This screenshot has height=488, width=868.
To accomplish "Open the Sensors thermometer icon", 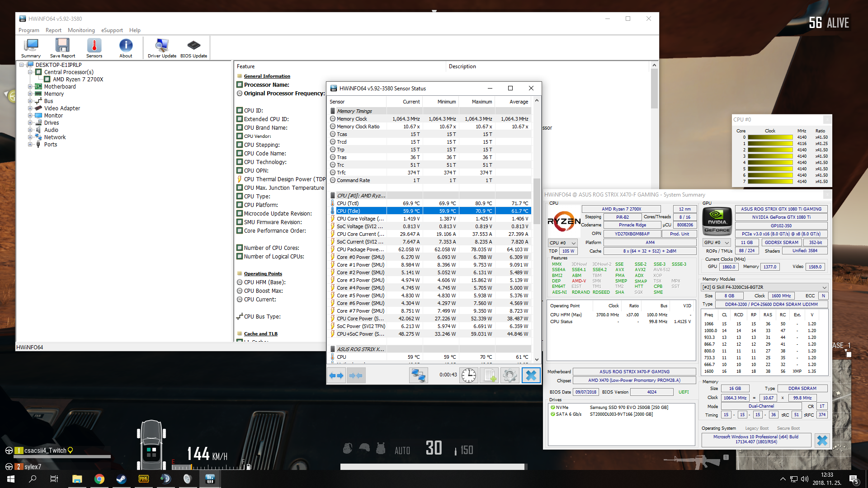I will 94,48.
